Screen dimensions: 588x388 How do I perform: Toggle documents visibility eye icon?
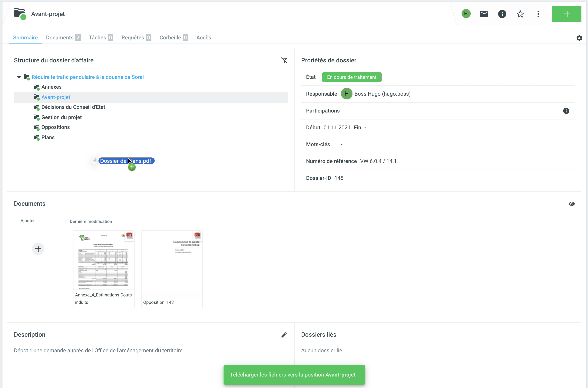point(571,204)
